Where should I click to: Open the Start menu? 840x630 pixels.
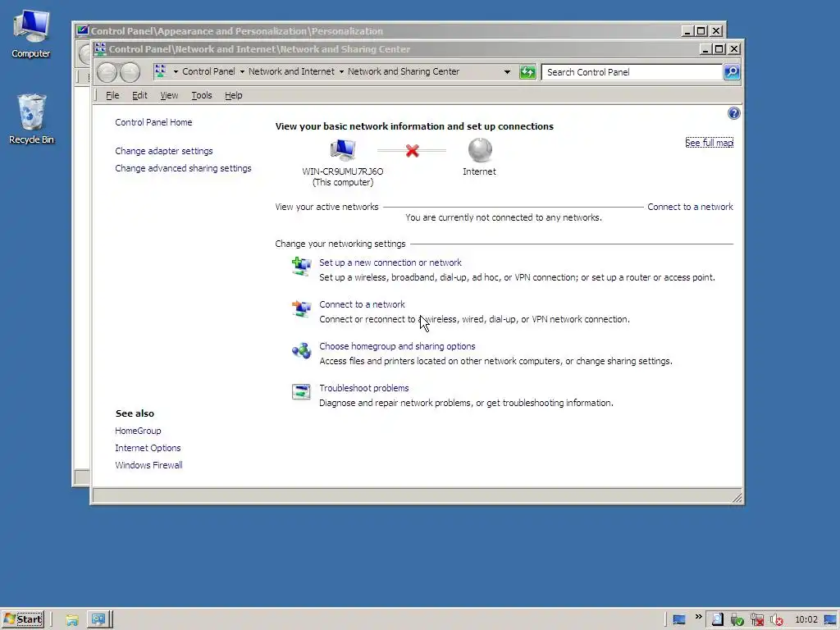(23, 619)
